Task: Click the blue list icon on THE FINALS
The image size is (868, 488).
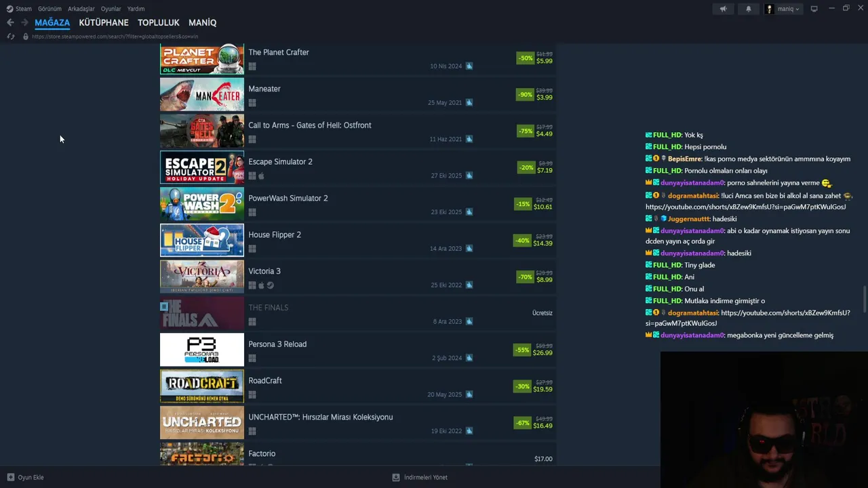Action: pos(163,306)
